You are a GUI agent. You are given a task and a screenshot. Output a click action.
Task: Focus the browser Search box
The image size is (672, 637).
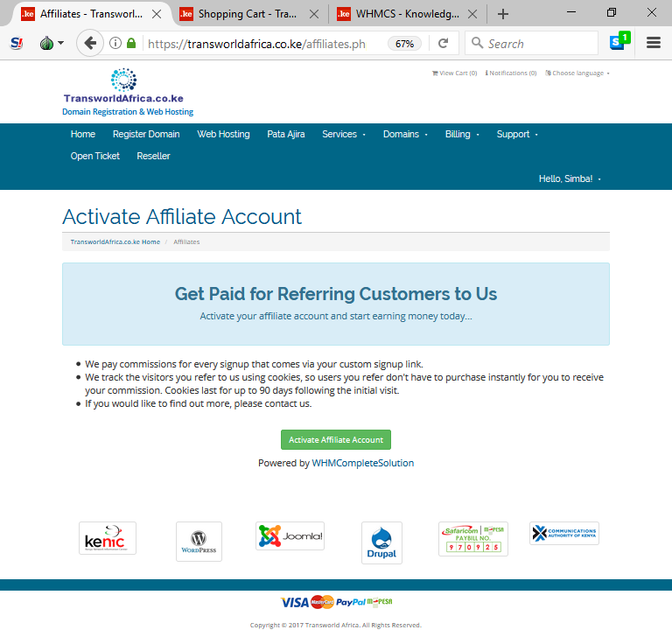tap(531, 43)
